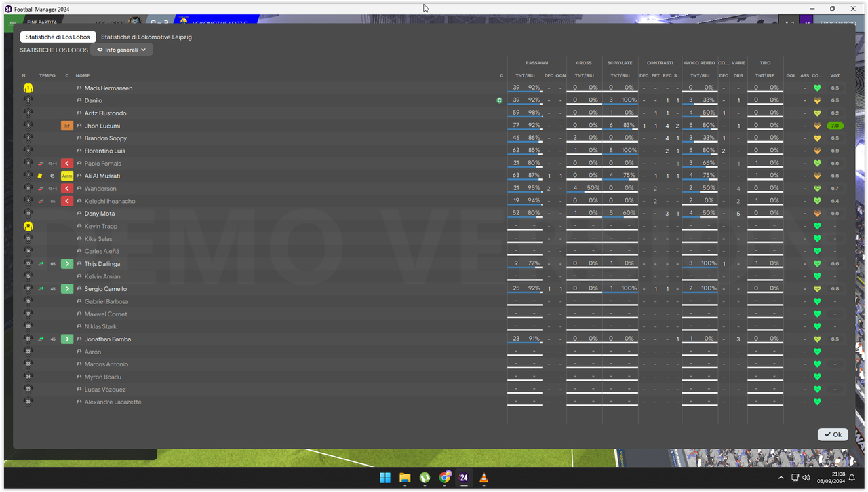Click Kevin Trapp's goalkeeper shirt icon
The width and height of the screenshot is (868, 492).
[28, 226]
